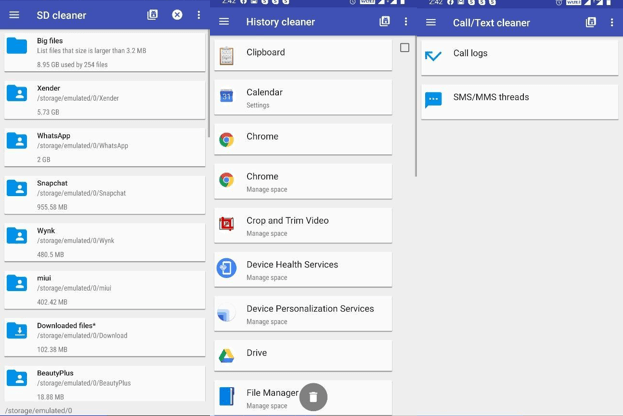Select Snapchat 955.58 MB folder entry
This screenshot has width=623, height=416.
click(105, 195)
